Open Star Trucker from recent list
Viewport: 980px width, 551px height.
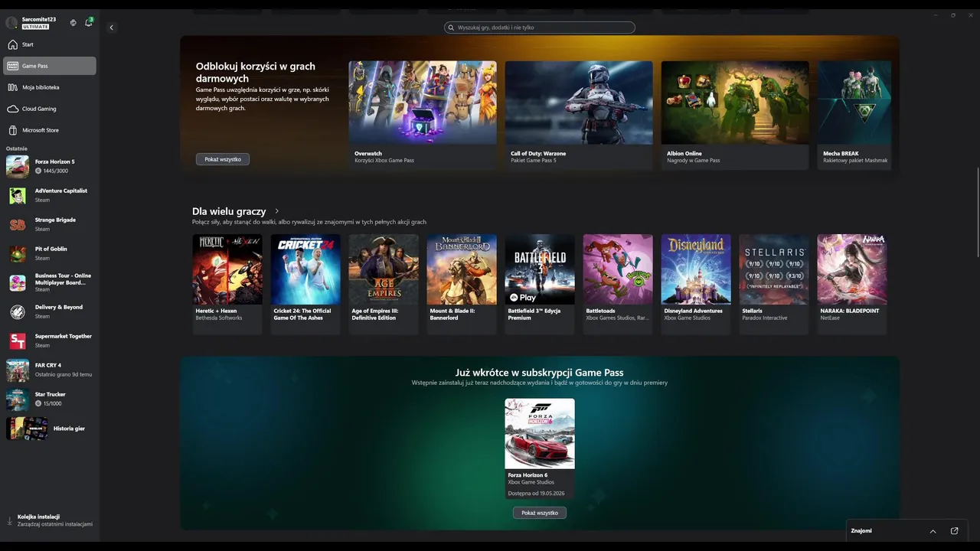coord(50,399)
